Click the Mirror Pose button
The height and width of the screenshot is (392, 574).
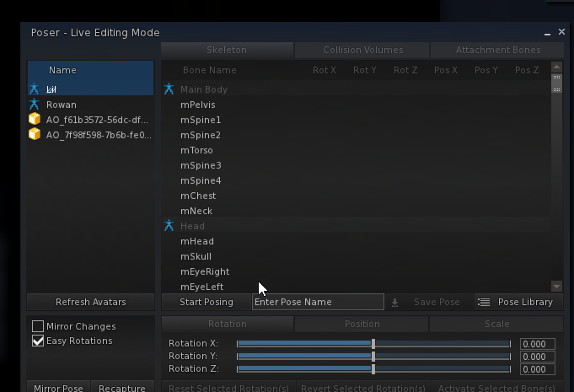point(58,387)
